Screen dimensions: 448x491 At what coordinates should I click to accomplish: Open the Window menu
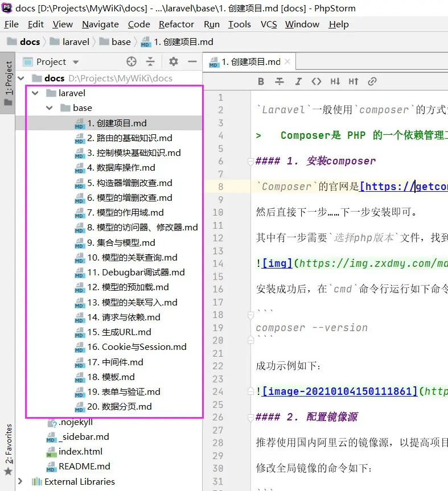[302, 24]
